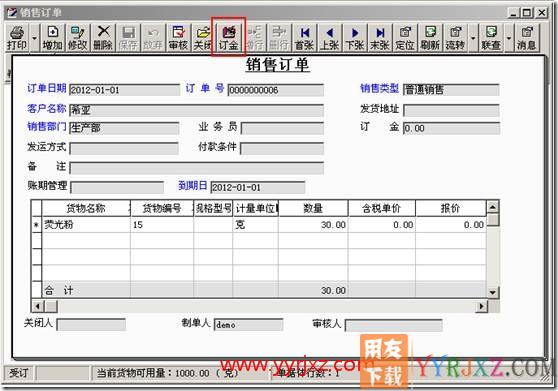This screenshot has width=558, height=391.
Task: Click the 含税单价 column header
Action: click(381, 208)
